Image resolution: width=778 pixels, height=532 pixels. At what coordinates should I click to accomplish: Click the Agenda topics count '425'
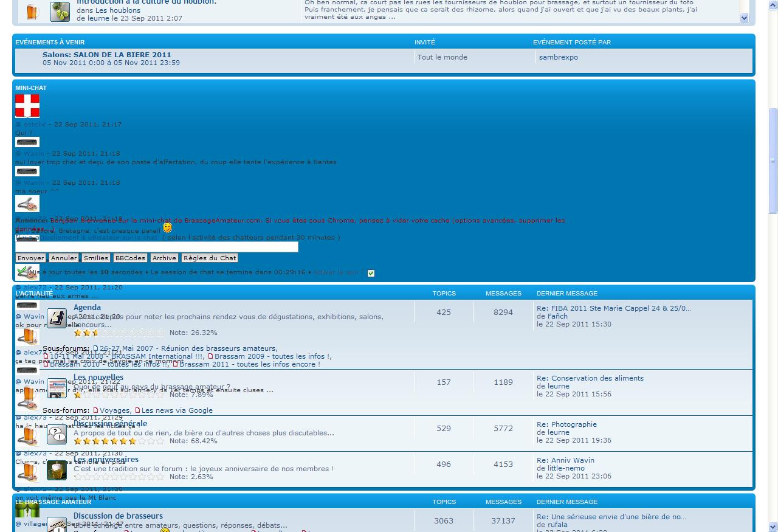(x=444, y=313)
